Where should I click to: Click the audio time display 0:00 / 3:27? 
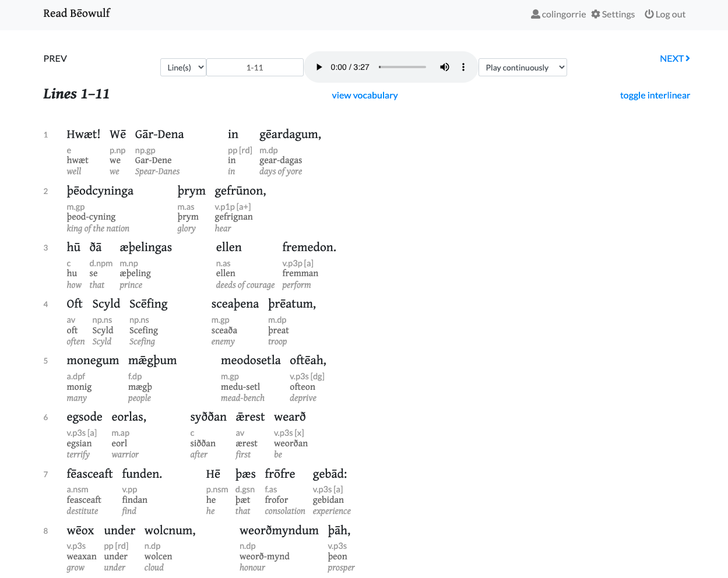point(350,67)
